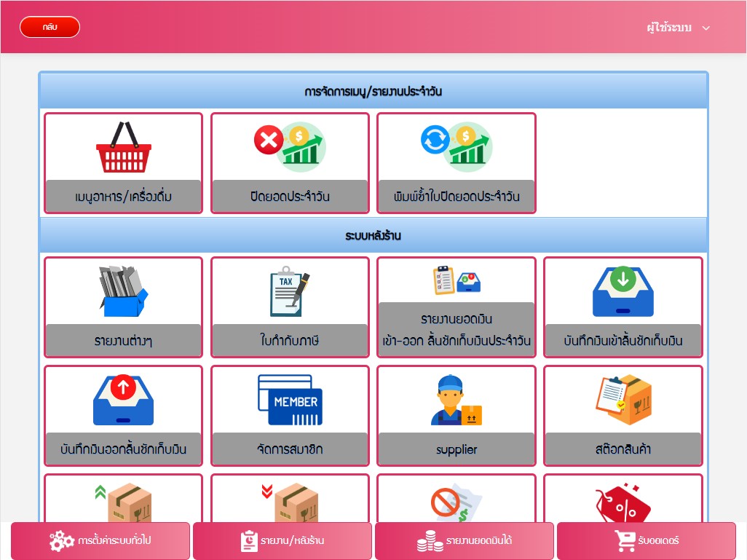Click the chevron arrow beside ผู้ใช้ระบบ
Viewport: 747px width, 560px height.
[x=705, y=28]
